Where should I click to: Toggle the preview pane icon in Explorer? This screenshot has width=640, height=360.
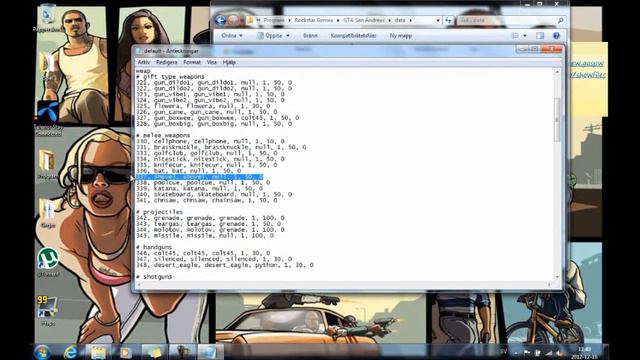pyautogui.click(x=540, y=36)
